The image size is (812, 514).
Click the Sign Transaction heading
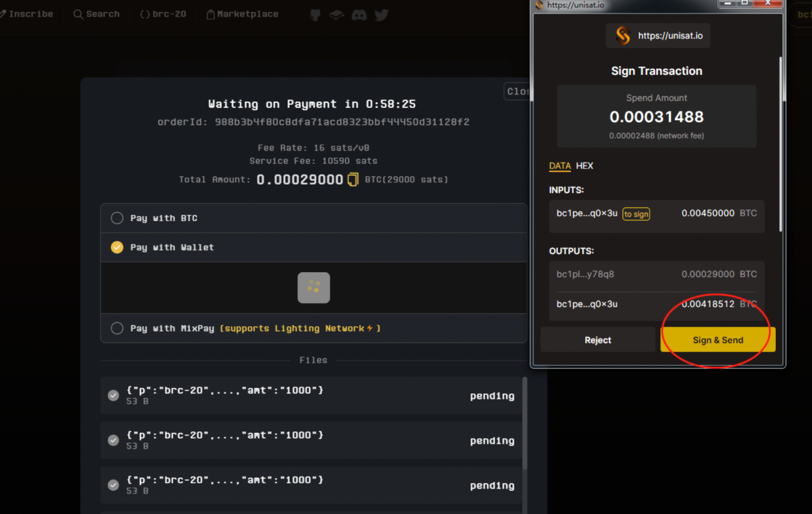[x=657, y=71]
